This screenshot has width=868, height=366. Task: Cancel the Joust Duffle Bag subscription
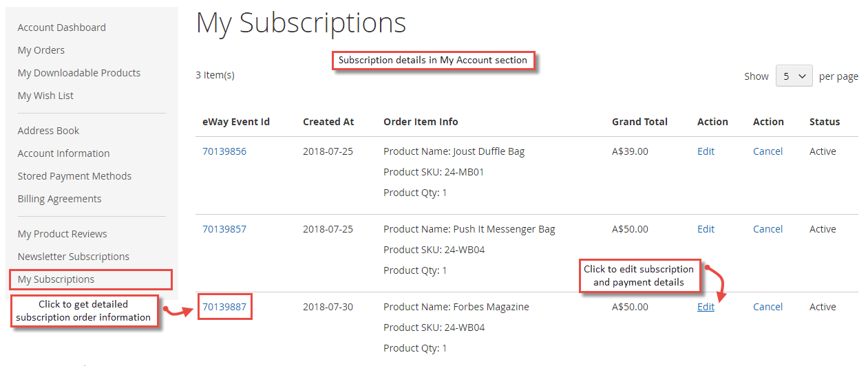coord(768,151)
